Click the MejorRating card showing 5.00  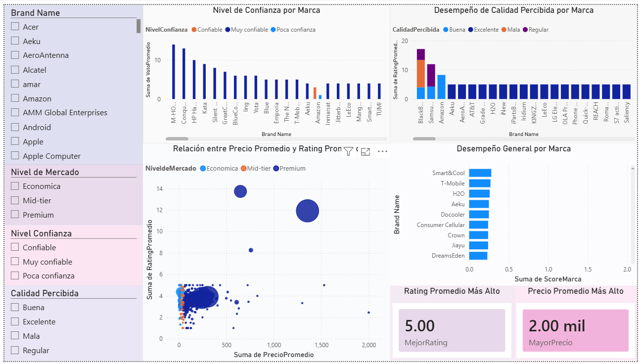[x=452, y=331]
